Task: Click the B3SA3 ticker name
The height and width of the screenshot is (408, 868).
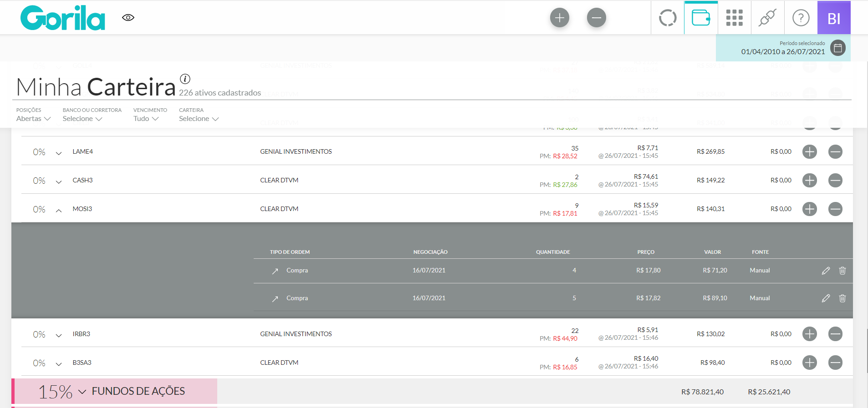Action: [82, 363]
